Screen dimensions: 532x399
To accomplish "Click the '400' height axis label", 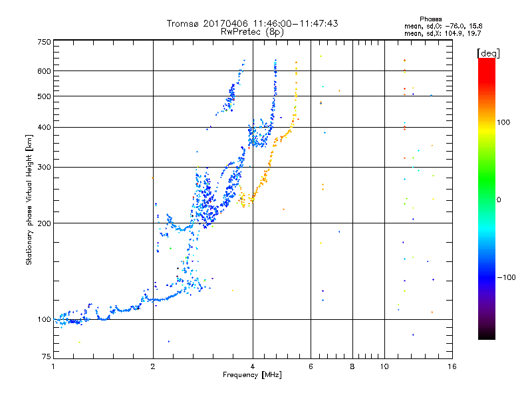I will 44,128.
